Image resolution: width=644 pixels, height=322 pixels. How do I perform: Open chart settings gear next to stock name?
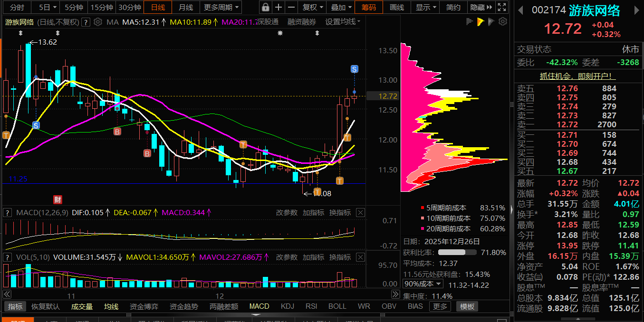tap(98, 22)
